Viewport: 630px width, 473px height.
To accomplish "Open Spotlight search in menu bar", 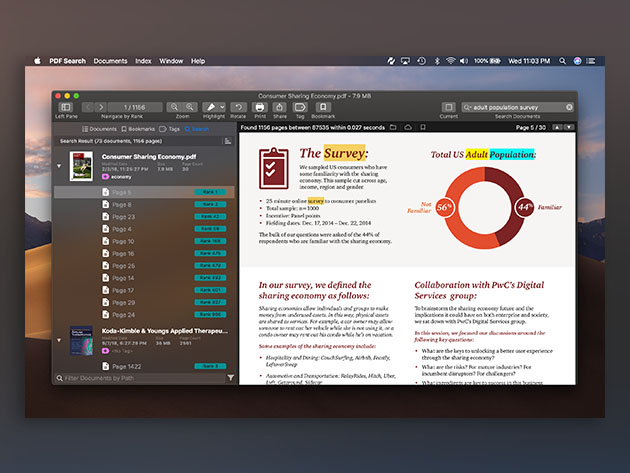I will point(562,61).
